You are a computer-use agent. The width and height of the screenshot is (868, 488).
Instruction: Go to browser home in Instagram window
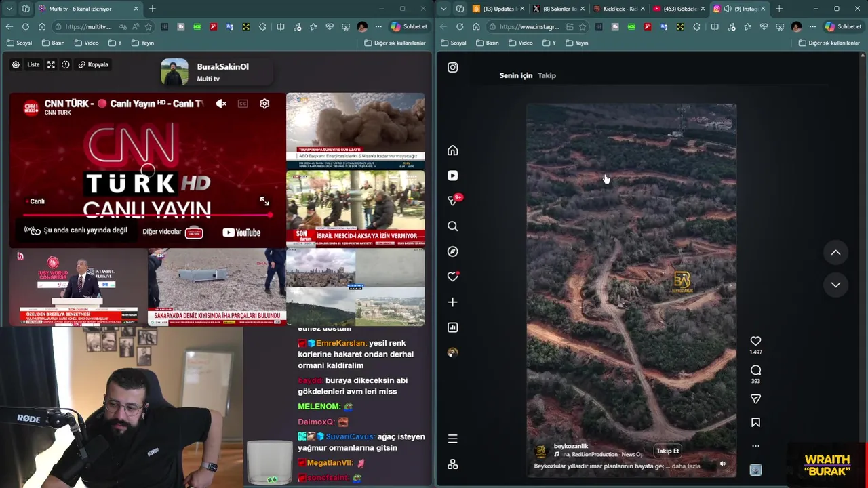click(x=476, y=26)
